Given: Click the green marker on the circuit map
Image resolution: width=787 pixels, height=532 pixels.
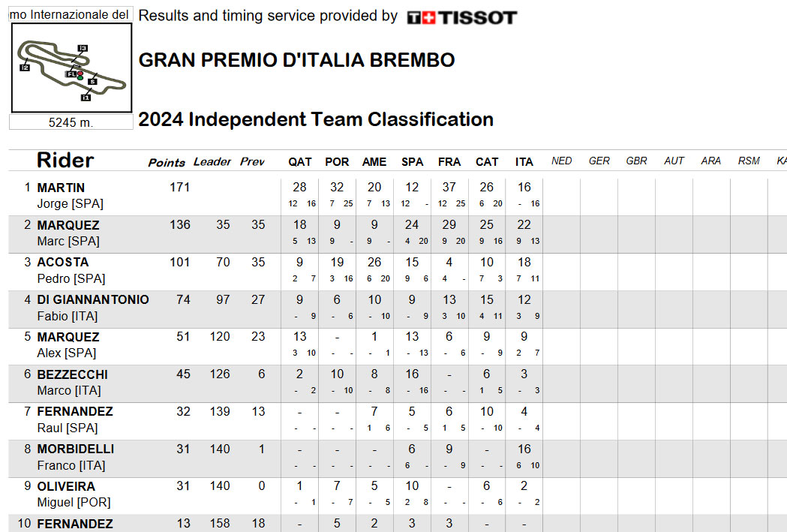Looking at the screenshot, I should pos(80,78).
